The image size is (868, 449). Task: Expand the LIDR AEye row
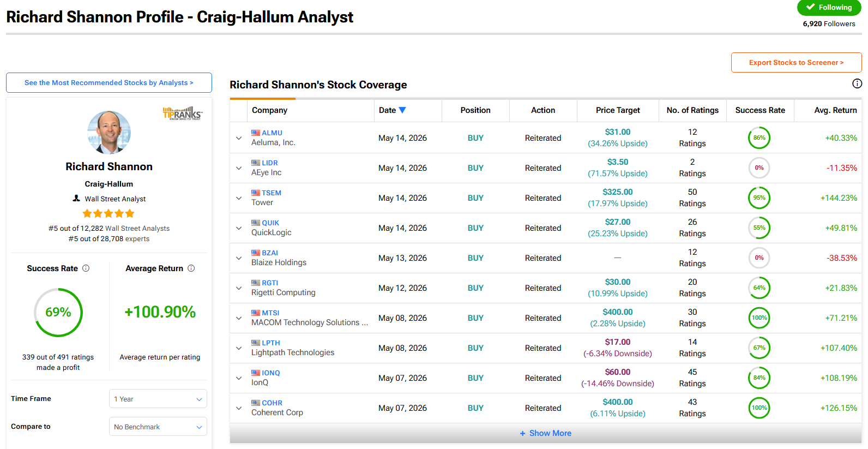click(x=239, y=168)
